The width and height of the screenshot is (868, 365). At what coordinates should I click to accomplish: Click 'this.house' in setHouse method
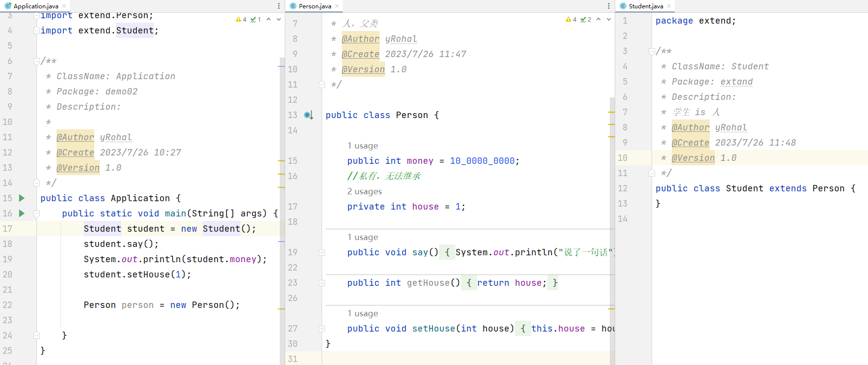[x=558, y=329]
